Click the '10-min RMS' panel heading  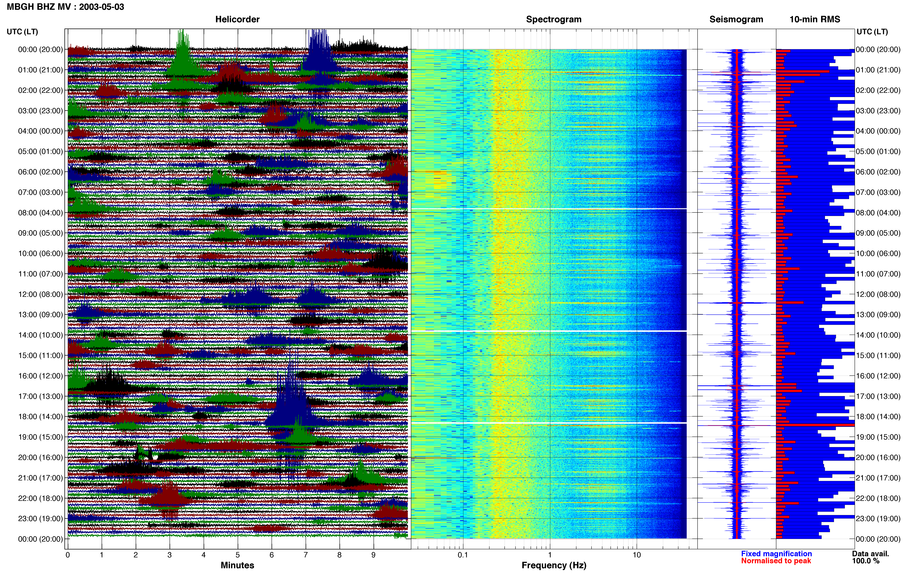click(815, 20)
